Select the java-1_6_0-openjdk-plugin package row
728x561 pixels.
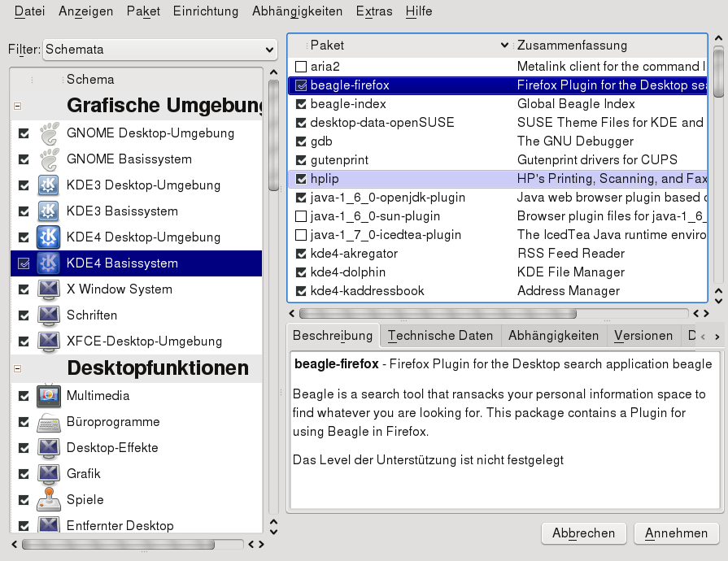point(498,198)
